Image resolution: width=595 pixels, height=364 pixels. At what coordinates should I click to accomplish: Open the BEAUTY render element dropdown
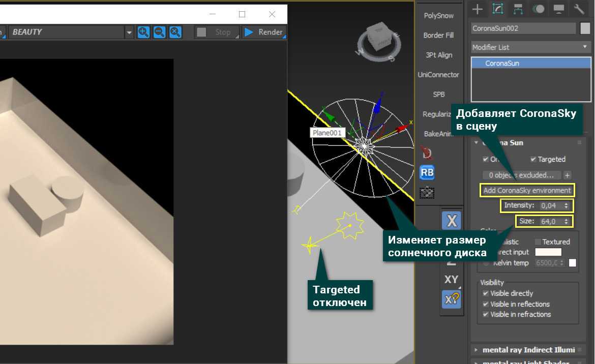pos(71,32)
